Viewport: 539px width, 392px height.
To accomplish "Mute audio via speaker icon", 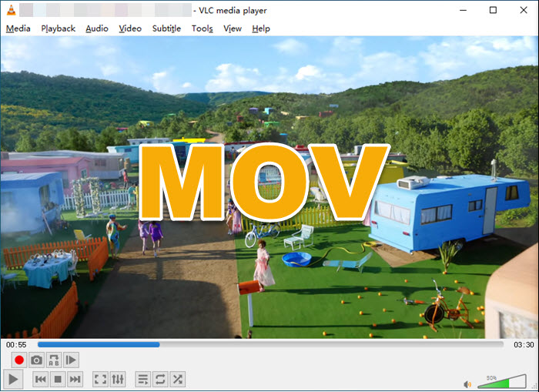I will pyautogui.click(x=467, y=384).
